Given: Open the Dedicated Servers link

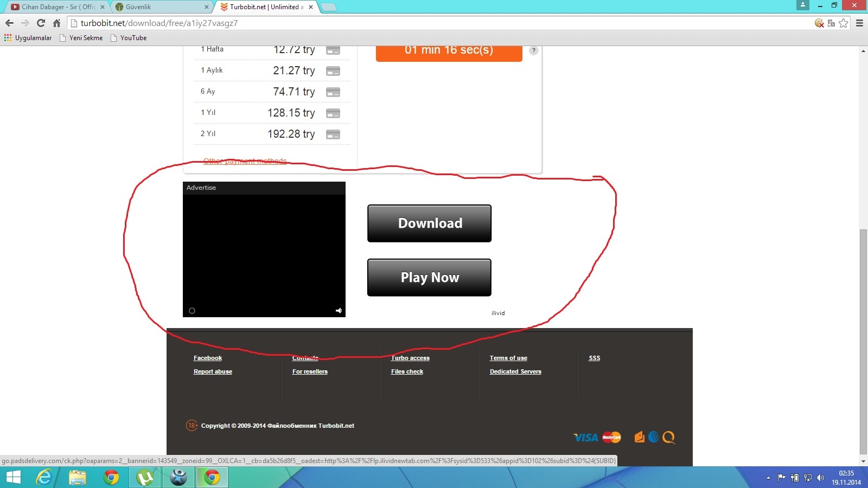Looking at the screenshot, I should pyautogui.click(x=515, y=371).
